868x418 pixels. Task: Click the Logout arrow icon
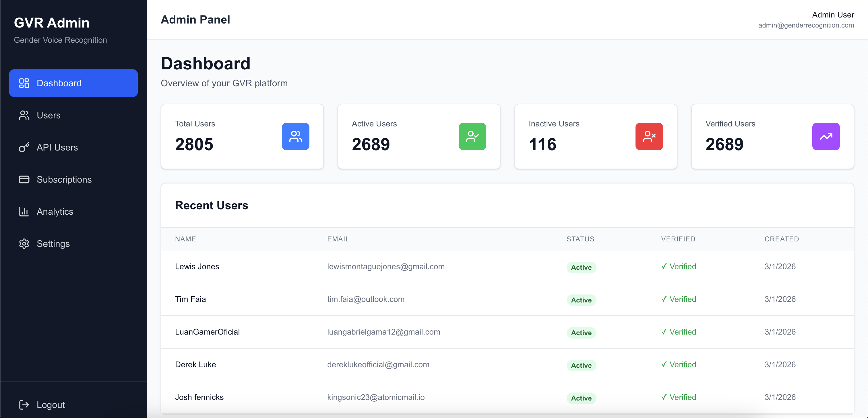tap(24, 405)
